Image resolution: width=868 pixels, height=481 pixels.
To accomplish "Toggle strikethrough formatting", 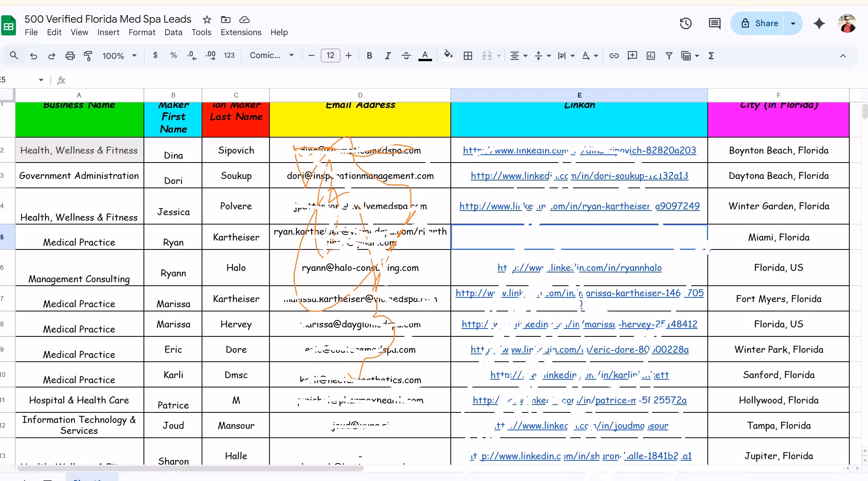I will [406, 56].
